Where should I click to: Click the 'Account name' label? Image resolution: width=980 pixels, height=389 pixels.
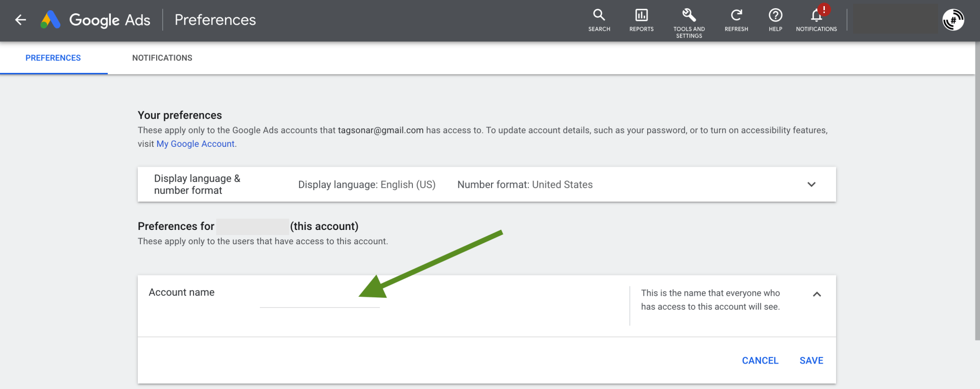182,292
